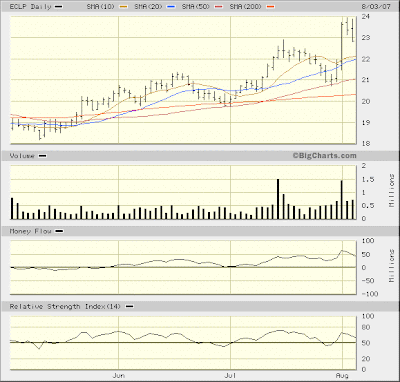This screenshot has width=400, height=382.
Task: Click the Aug month label on time axis
Action: tap(342, 375)
